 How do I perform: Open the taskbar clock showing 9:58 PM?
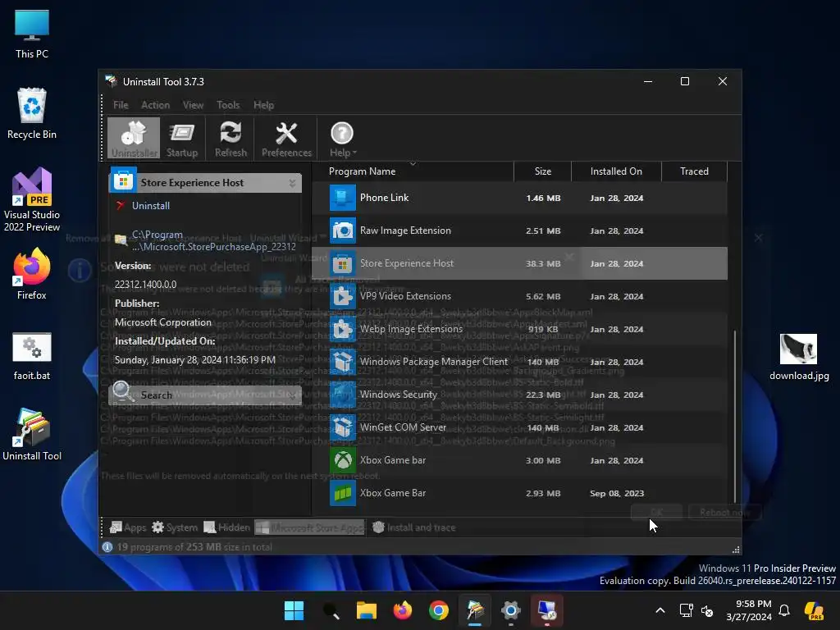(750, 610)
